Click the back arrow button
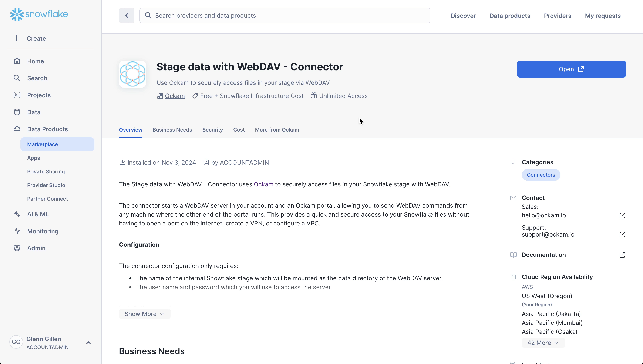643x364 pixels. (x=127, y=16)
